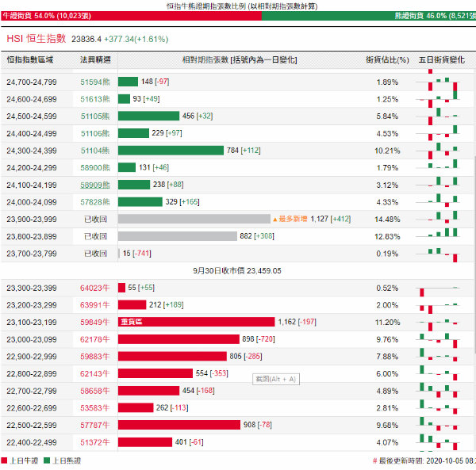Open bear warrant link 51105
476x470 pixels.
point(95,117)
